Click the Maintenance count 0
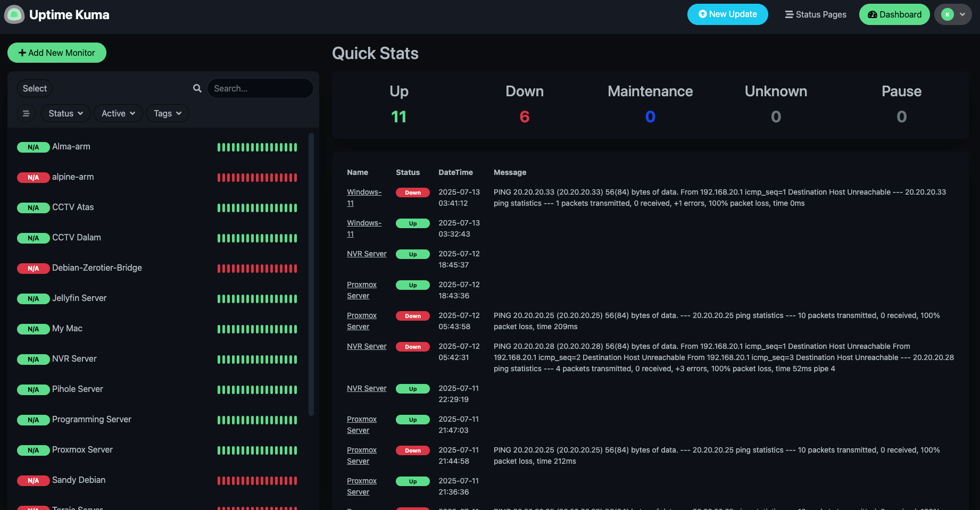 pos(650,116)
